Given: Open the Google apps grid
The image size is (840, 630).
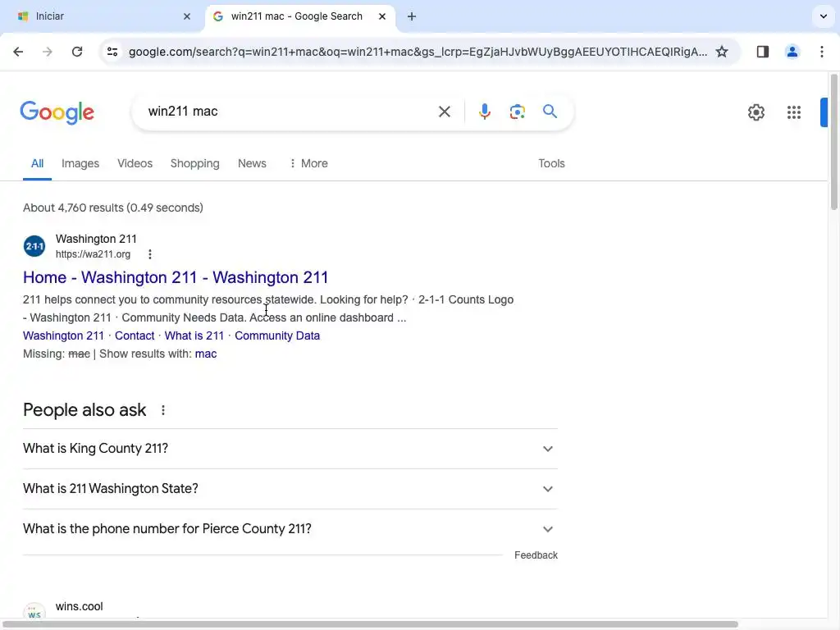Looking at the screenshot, I should pyautogui.click(x=794, y=112).
